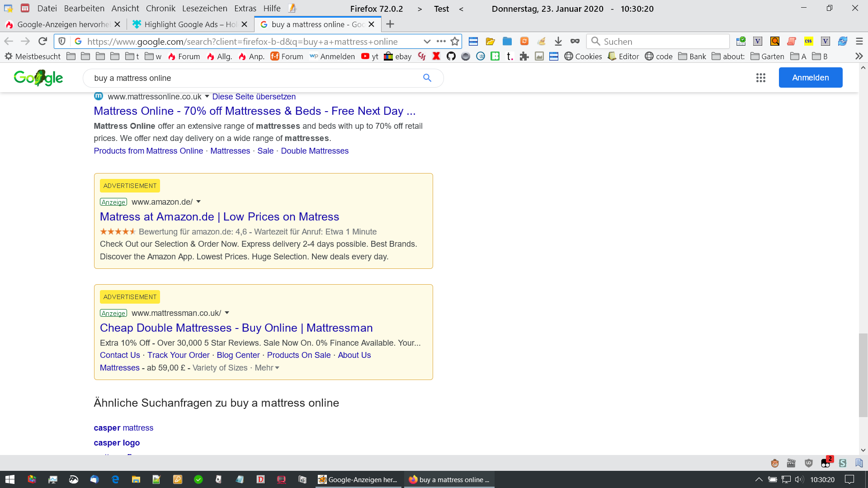Screen dimensions: 868x488
Task: Expand the amazon.de ad URL dropdown arrow
Action: 198,202
